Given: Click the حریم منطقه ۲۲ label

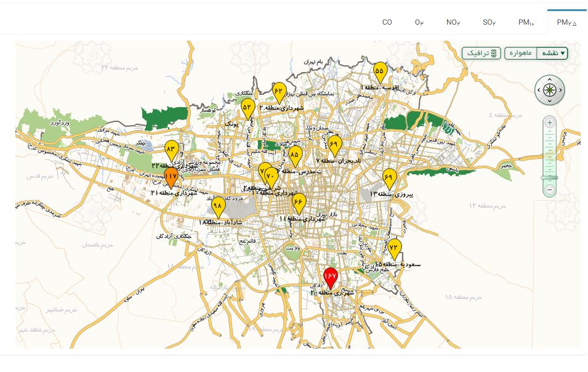Looking at the screenshot, I should (x=119, y=68).
